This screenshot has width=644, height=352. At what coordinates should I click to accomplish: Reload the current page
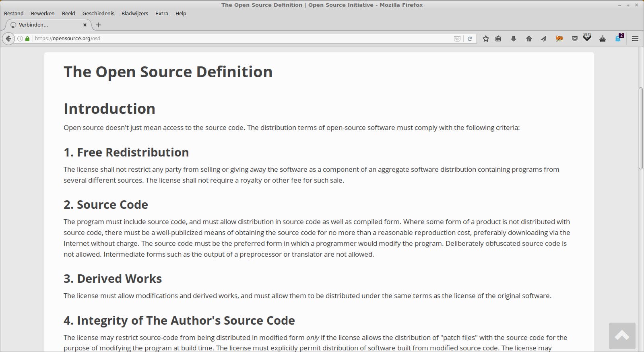[x=470, y=39]
